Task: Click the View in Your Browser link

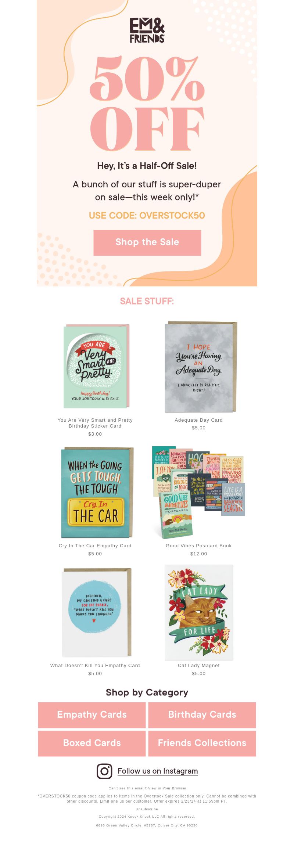Action: coord(167,788)
